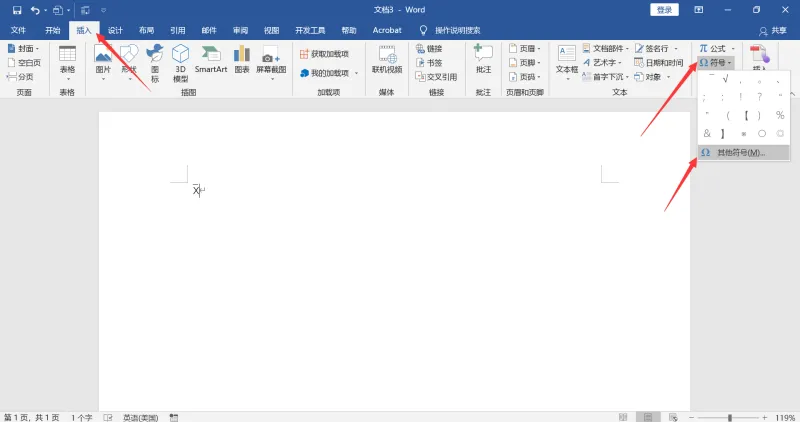
Task: Click the 符号 symbol button
Action: (x=715, y=63)
